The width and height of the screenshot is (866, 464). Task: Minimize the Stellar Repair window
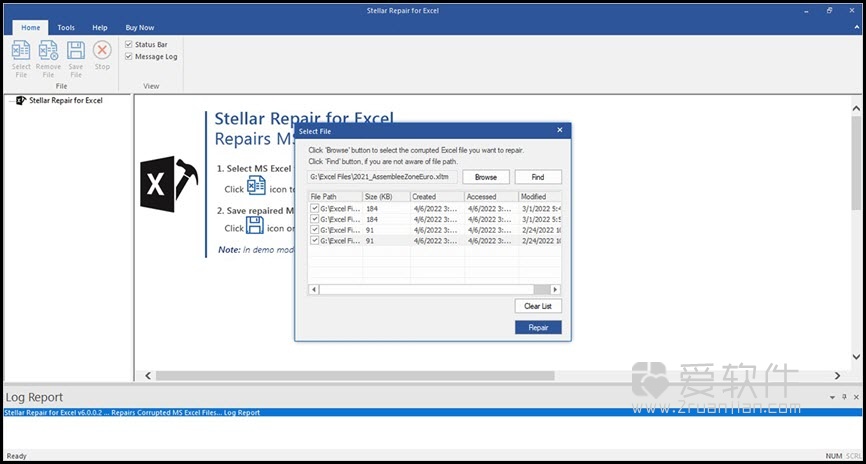tap(804, 10)
